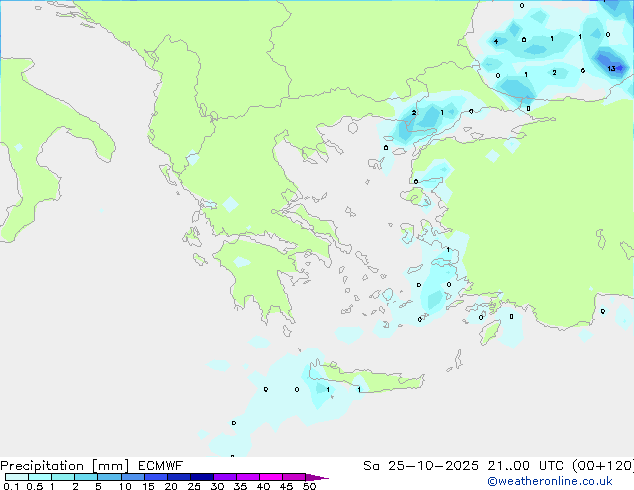
Task: Click the legend scale label '50'
Action: point(309,486)
